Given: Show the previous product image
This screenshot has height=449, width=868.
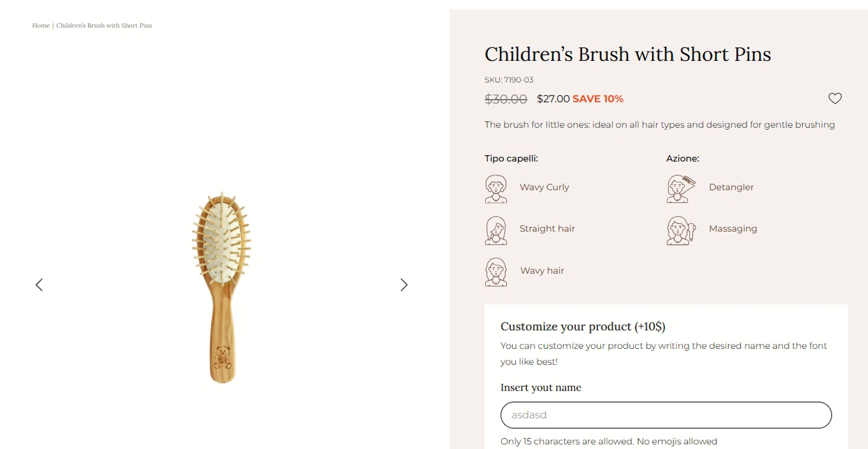Looking at the screenshot, I should [39, 285].
